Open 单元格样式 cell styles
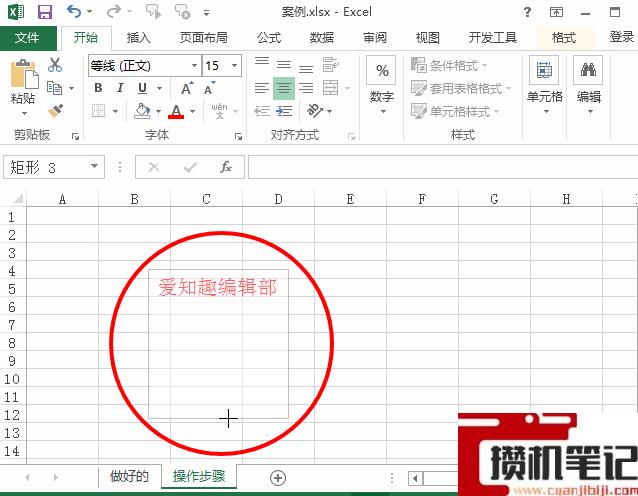 point(454,111)
